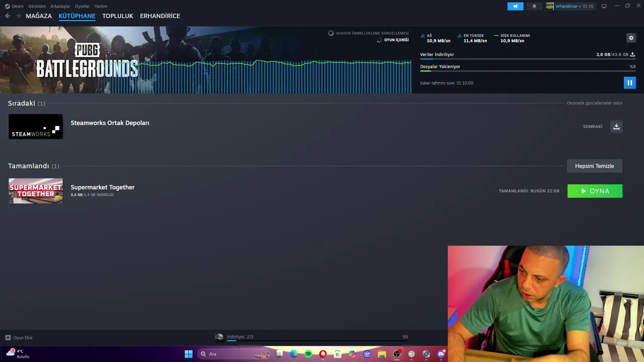
Task: Click the AĞ network bars icon
Action: (x=423, y=36)
